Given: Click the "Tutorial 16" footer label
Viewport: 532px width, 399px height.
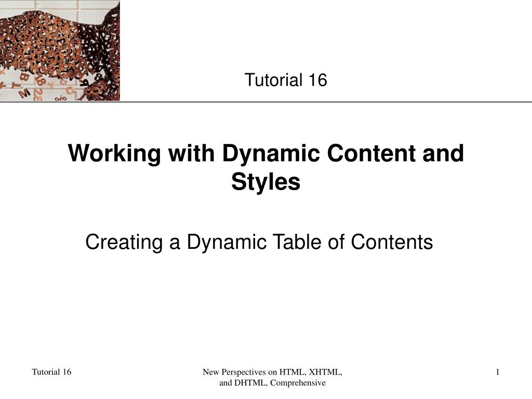Looking at the screenshot, I should (51, 372).
